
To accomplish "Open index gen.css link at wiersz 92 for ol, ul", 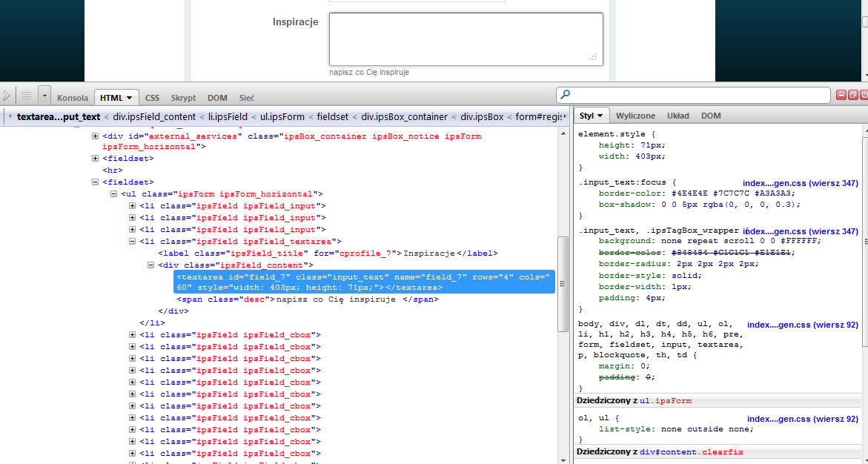I will (x=802, y=419).
